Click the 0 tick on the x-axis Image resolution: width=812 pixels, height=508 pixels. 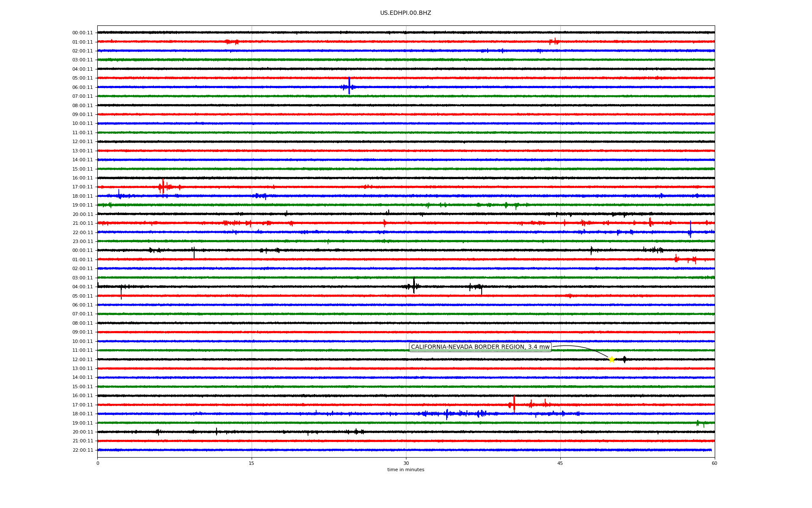pyautogui.click(x=98, y=463)
